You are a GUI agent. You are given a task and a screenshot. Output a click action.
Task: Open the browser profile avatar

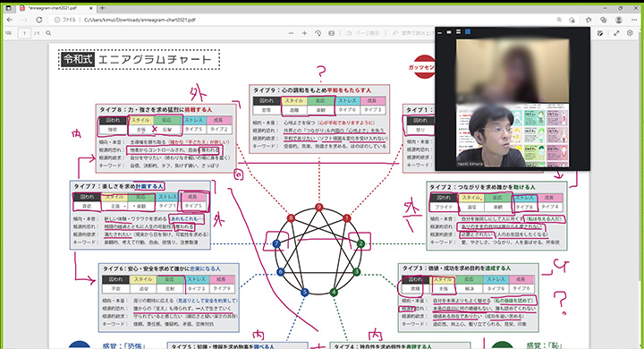[619, 20]
